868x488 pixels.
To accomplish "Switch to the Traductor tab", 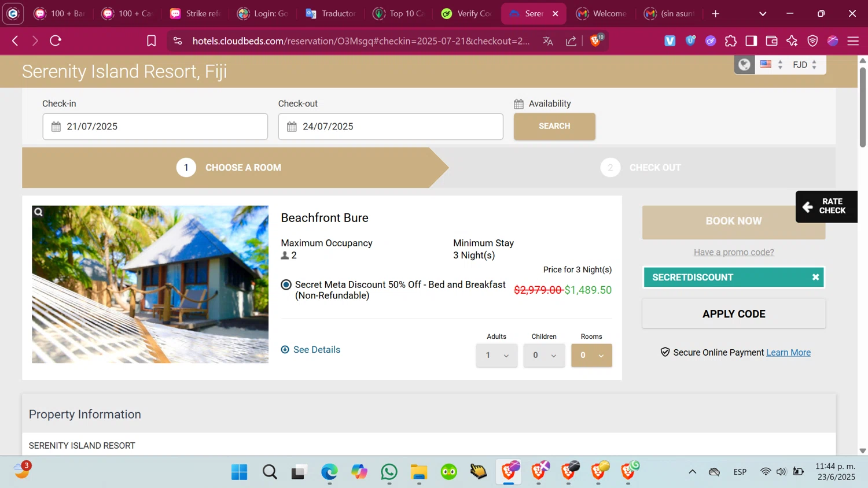I will [331, 13].
